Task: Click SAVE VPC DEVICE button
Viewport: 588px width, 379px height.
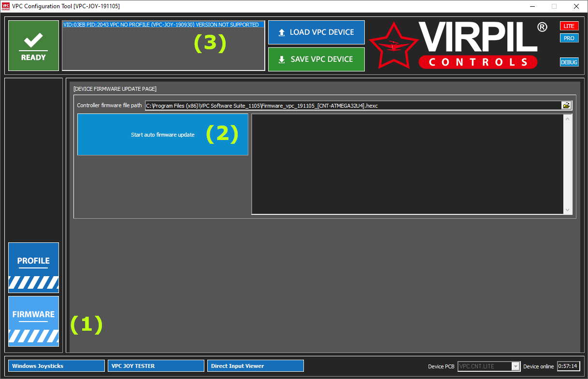Action: coord(316,59)
